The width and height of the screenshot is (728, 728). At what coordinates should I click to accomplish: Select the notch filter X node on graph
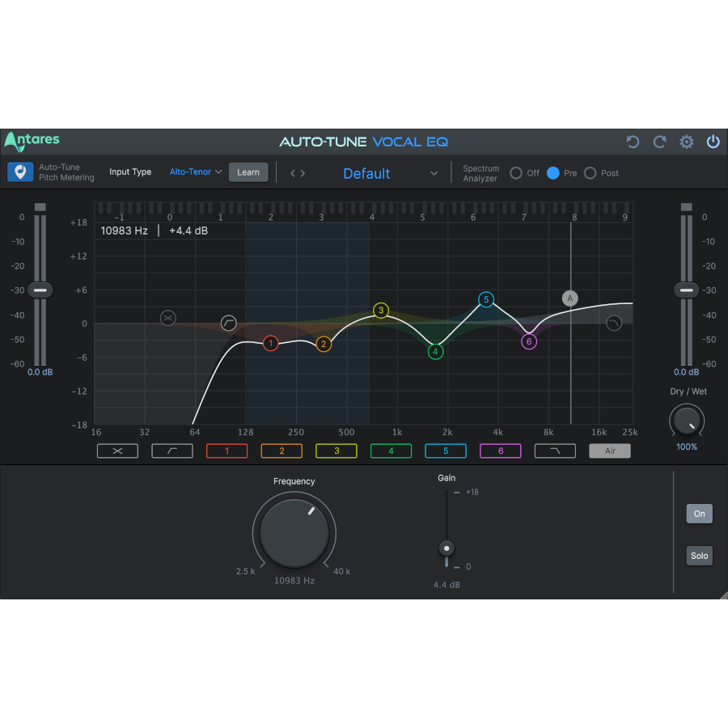168,319
